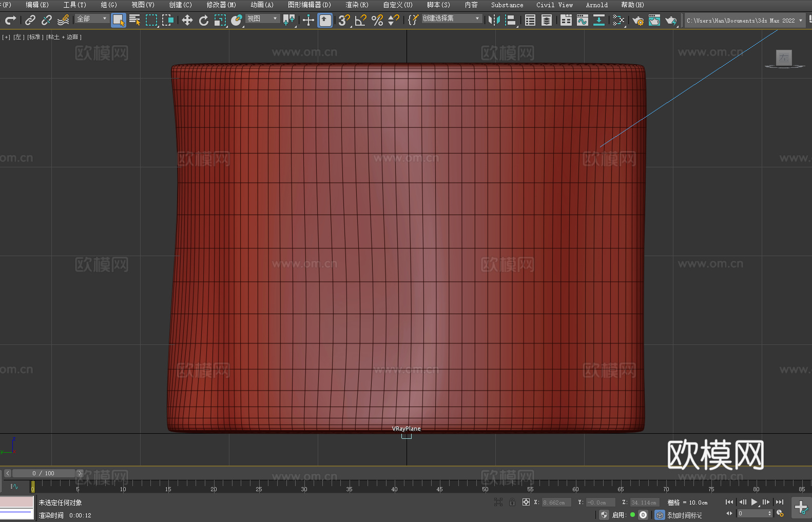The height and width of the screenshot is (522, 812).
Task: Open the Arnold menu
Action: tap(596, 5)
